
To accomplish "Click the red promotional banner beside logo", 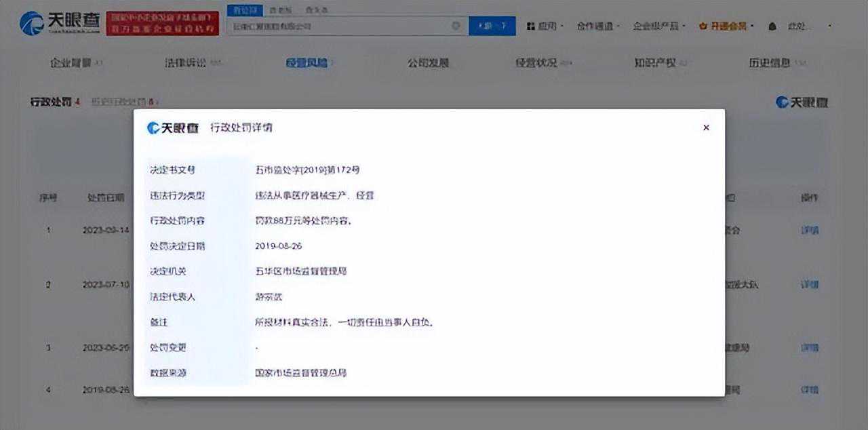I will click(x=162, y=23).
